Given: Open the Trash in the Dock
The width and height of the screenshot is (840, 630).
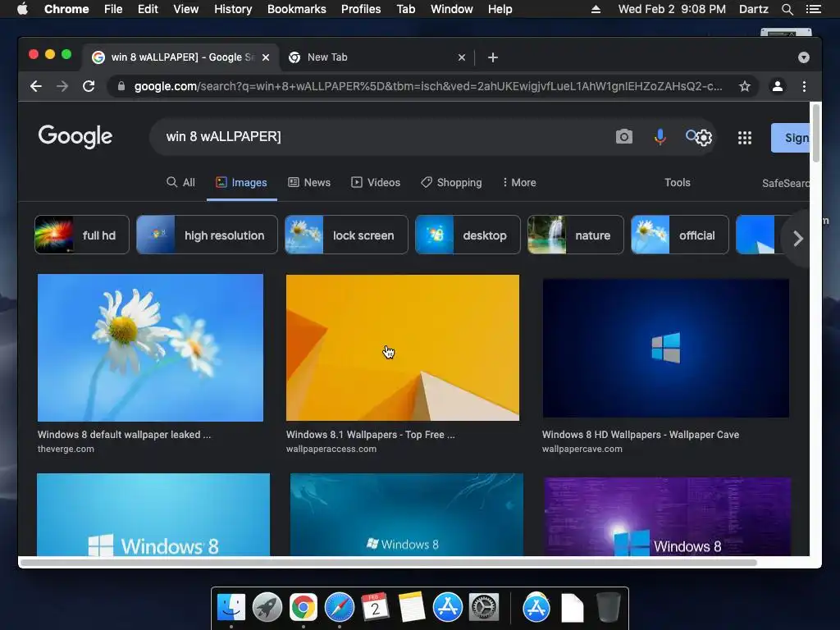Looking at the screenshot, I should click(609, 608).
